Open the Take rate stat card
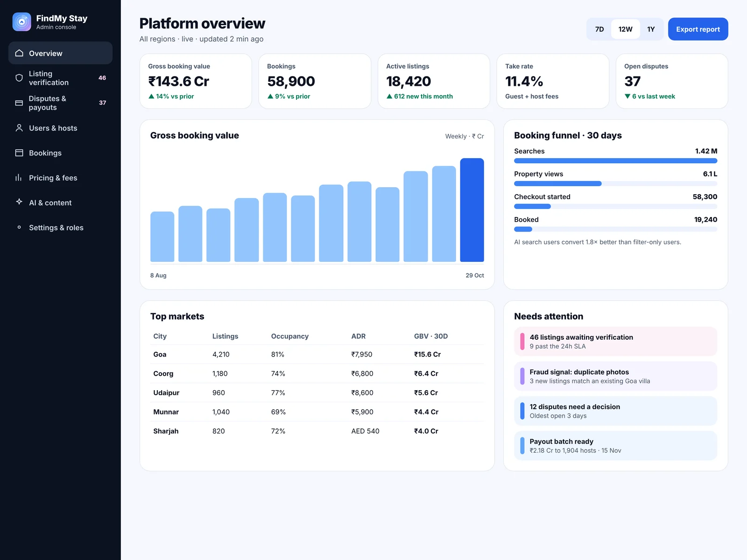 (x=553, y=81)
